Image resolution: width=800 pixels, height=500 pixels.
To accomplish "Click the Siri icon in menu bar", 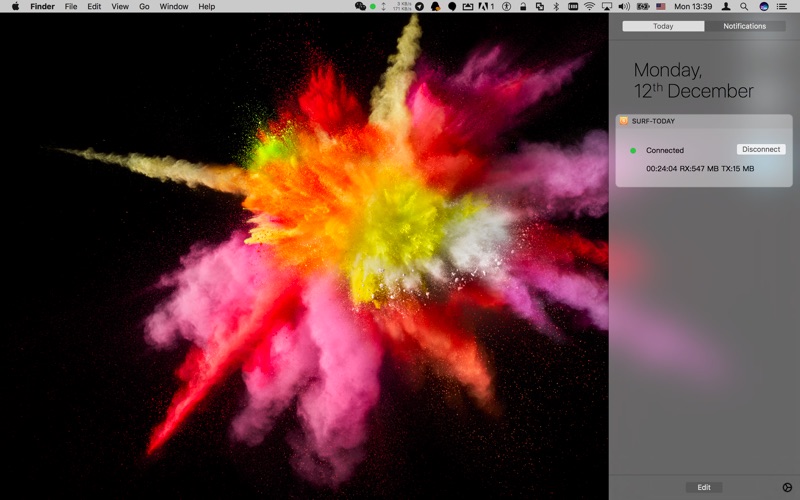I will [x=764, y=6].
